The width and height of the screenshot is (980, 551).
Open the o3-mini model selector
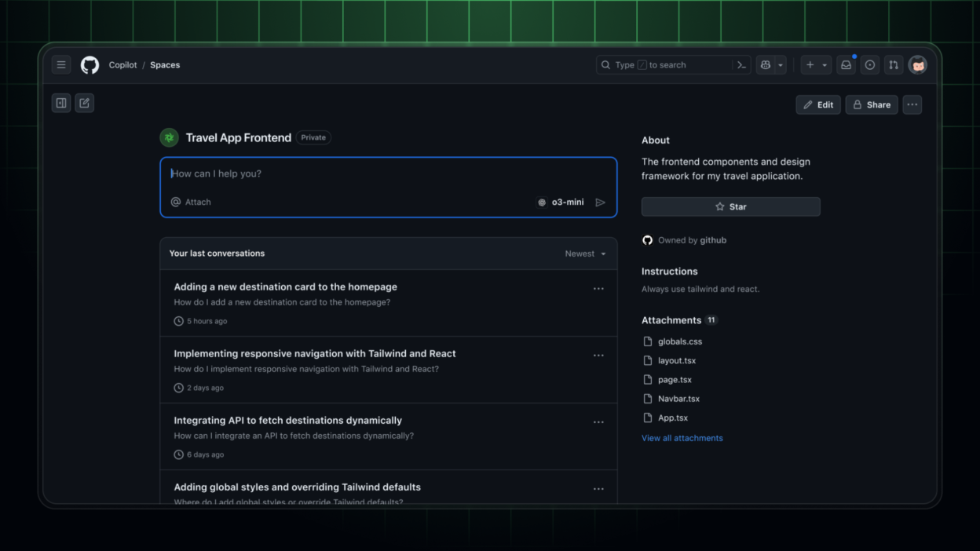pyautogui.click(x=561, y=203)
